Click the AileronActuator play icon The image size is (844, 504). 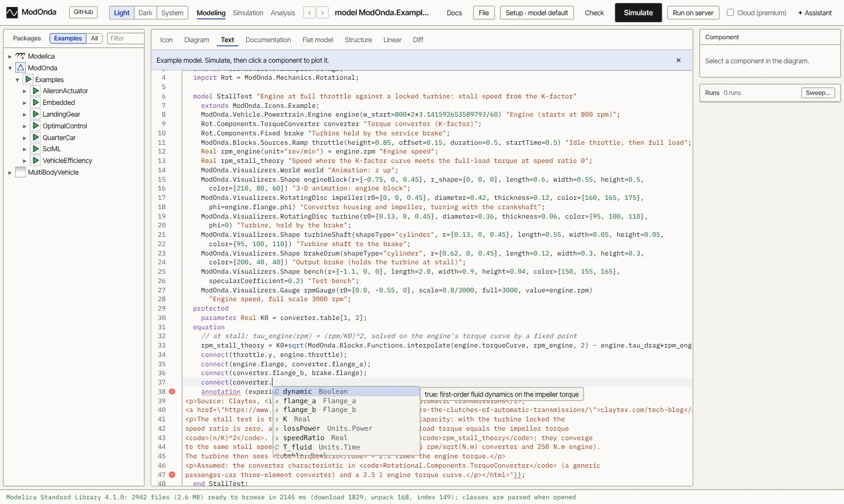(36, 91)
